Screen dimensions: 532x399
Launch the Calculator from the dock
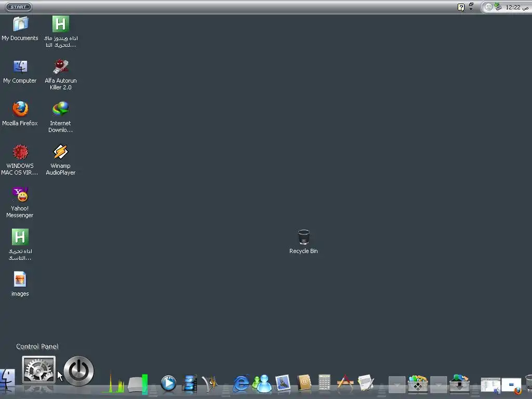point(324,383)
